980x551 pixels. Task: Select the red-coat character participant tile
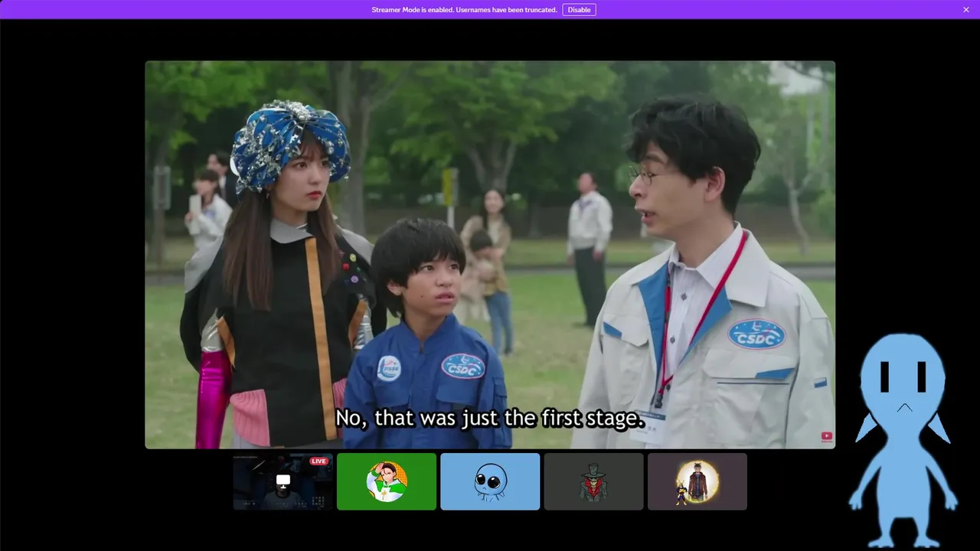tap(593, 481)
